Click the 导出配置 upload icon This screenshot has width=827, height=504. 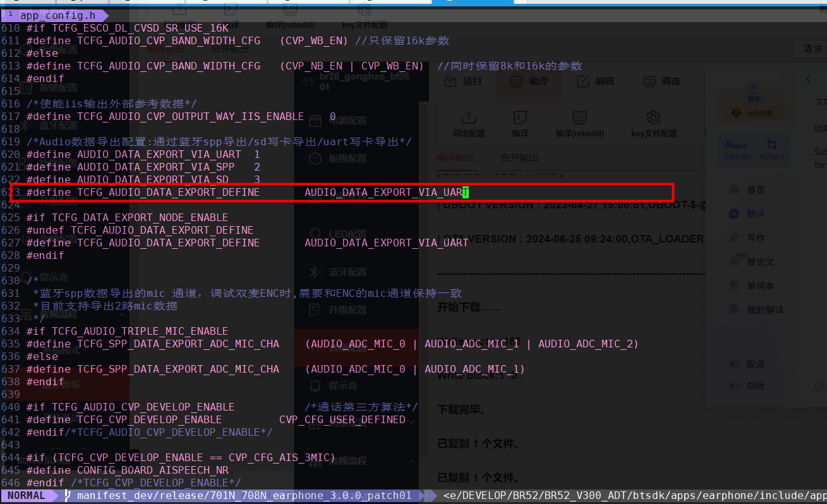pos(469,117)
